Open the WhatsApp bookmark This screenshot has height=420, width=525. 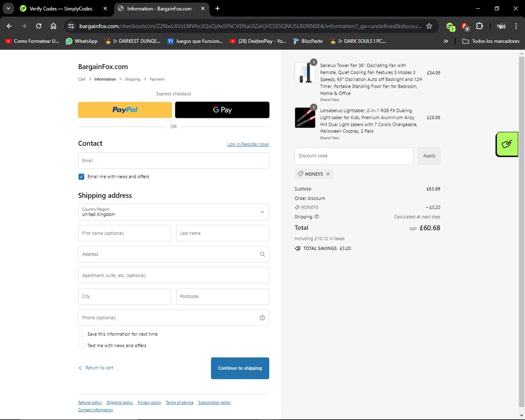coord(82,41)
